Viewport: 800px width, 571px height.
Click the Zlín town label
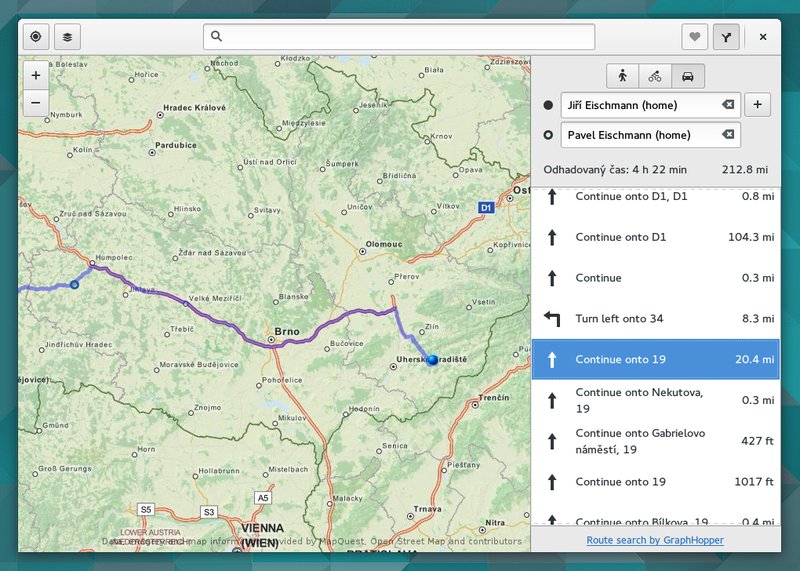point(432,326)
